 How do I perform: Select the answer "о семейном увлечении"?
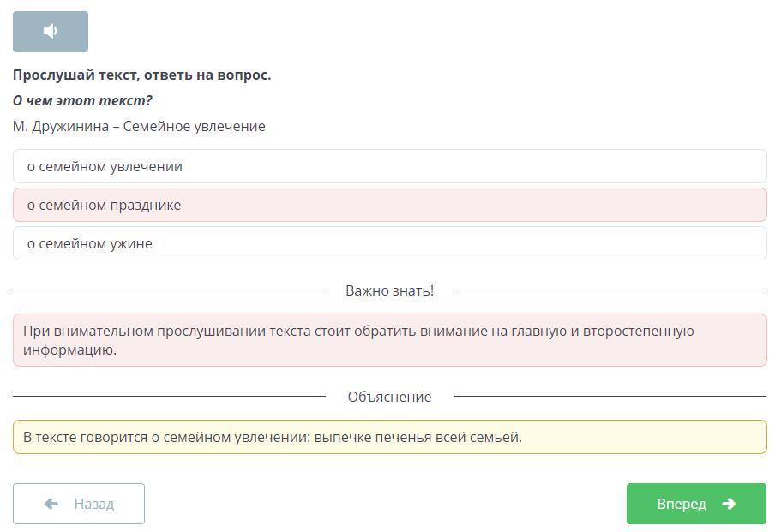click(389, 166)
